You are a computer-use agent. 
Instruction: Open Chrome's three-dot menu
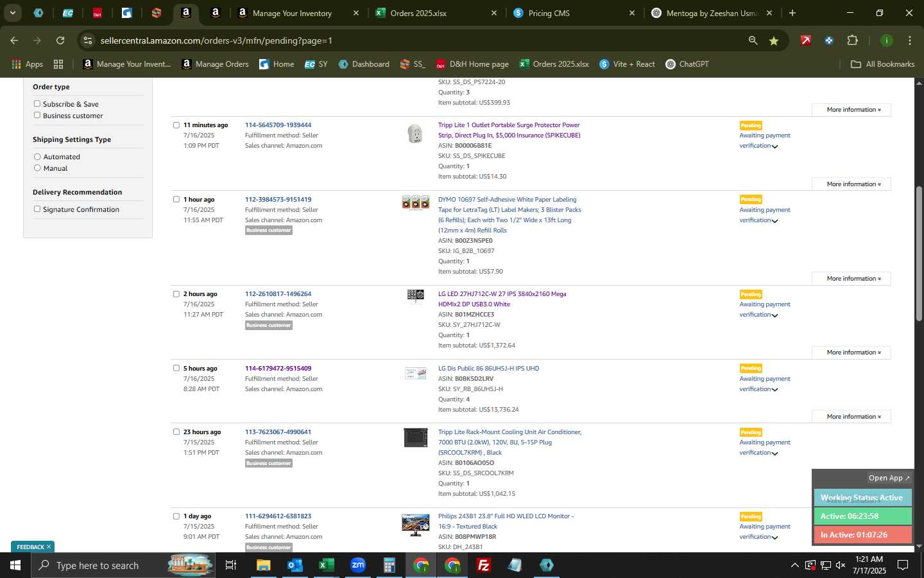point(909,40)
